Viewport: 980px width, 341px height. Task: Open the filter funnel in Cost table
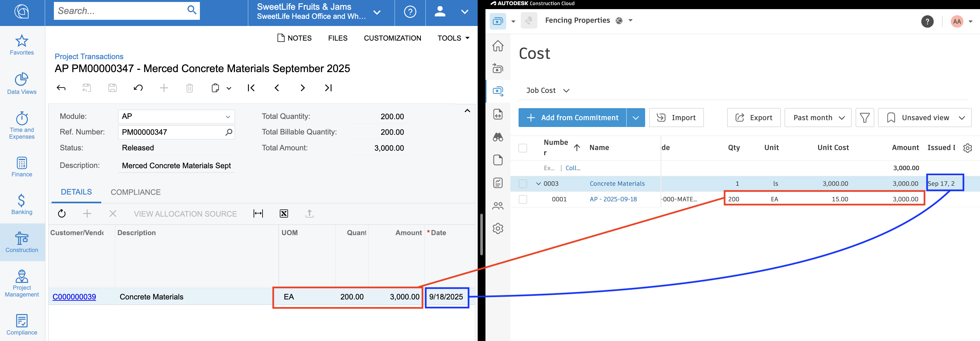864,118
